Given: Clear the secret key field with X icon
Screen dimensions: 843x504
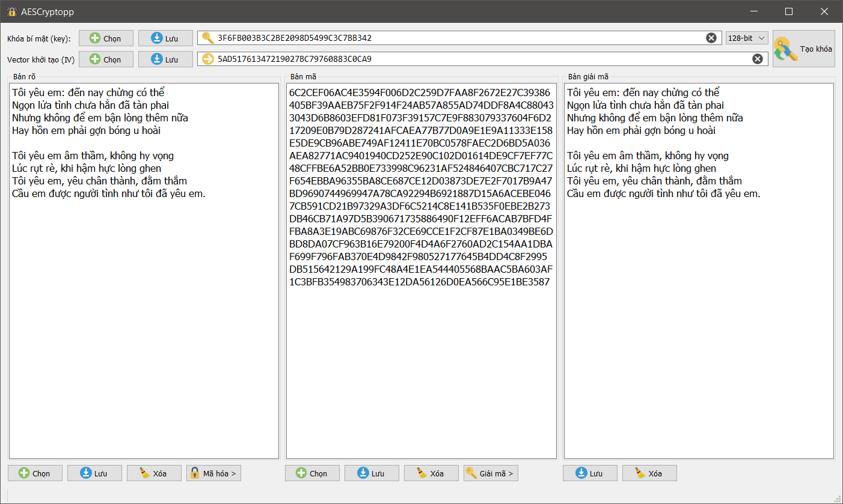Looking at the screenshot, I should tap(711, 38).
